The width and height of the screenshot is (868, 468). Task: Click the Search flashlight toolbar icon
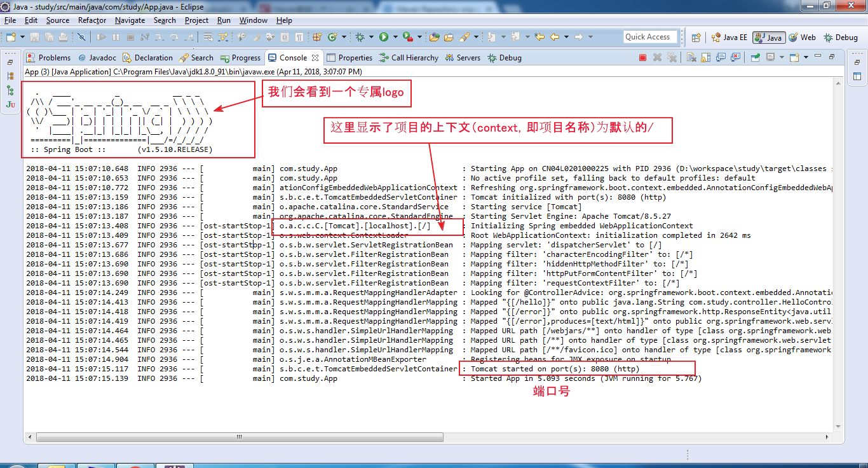point(465,37)
